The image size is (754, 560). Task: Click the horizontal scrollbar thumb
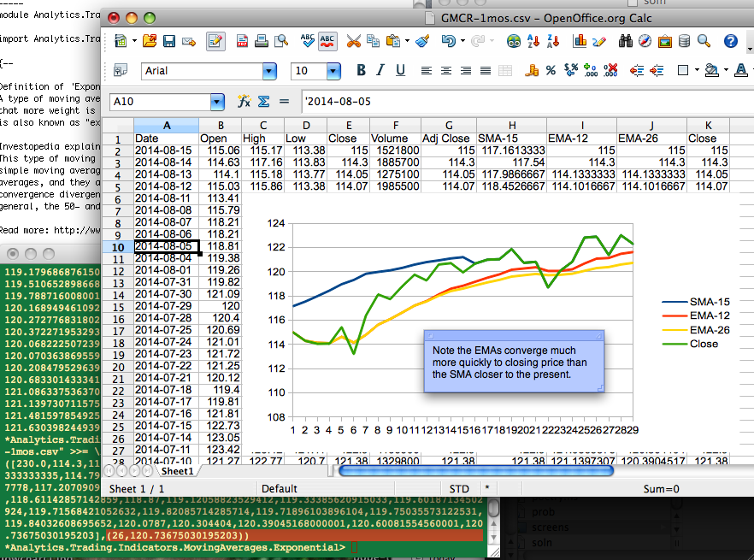(476, 471)
